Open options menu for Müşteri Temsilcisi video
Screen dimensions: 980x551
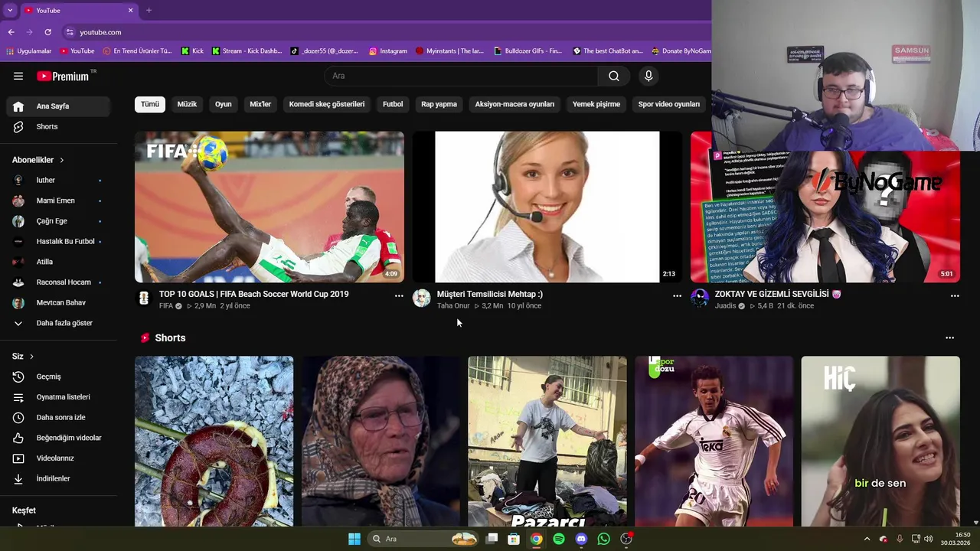pyautogui.click(x=677, y=295)
